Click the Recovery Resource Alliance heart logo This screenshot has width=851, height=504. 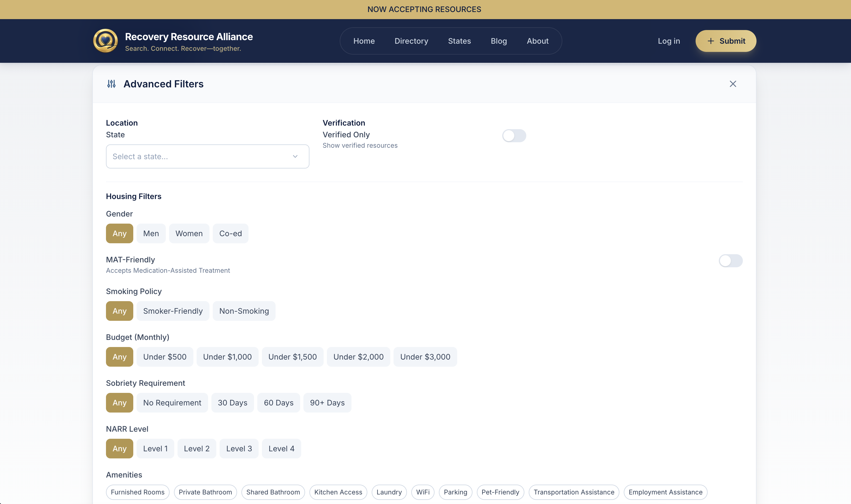105,41
